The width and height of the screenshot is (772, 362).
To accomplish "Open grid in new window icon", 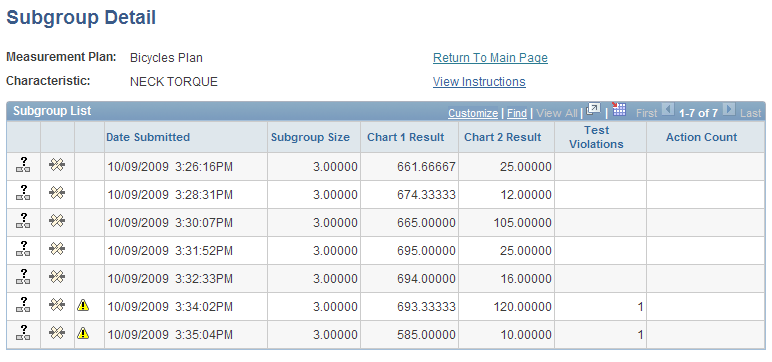I will (594, 110).
